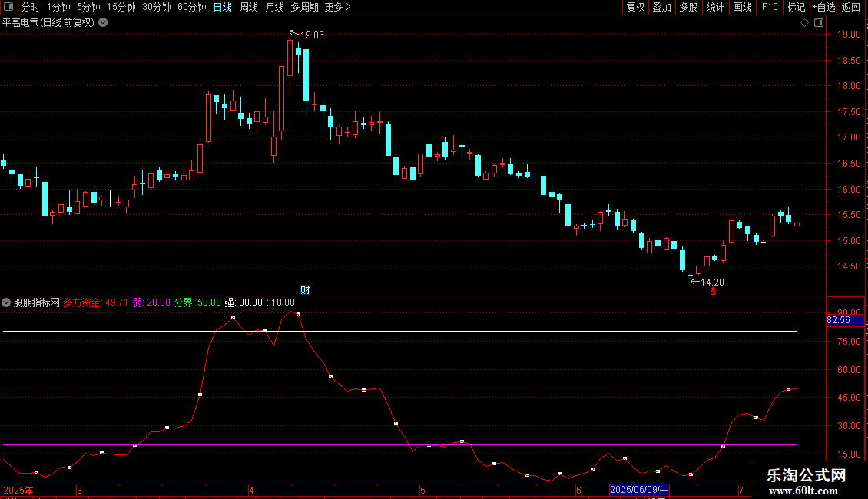Screen dimensions: 868x499
Task: Click the 14.20 low price label
Action: click(712, 283)
